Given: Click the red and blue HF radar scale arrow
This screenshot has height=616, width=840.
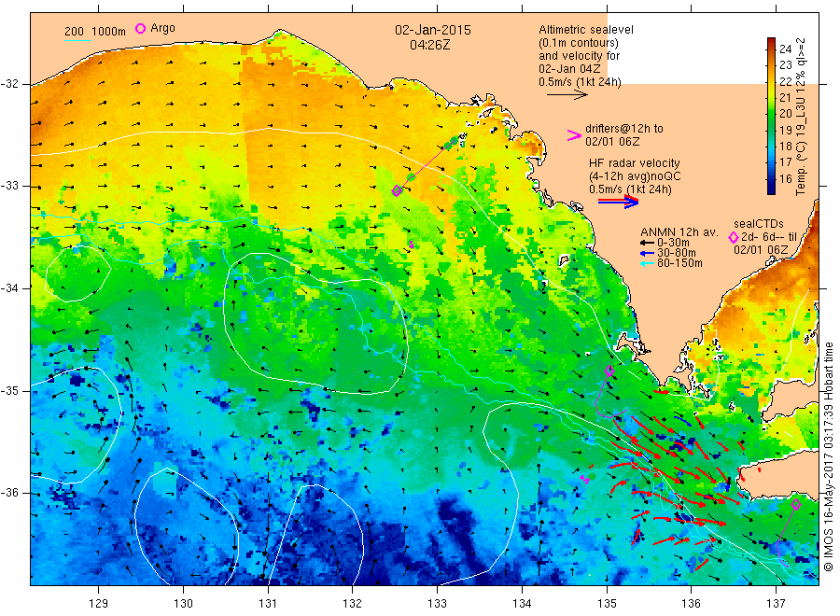Looking at the screenshot, I should (618, 202).
